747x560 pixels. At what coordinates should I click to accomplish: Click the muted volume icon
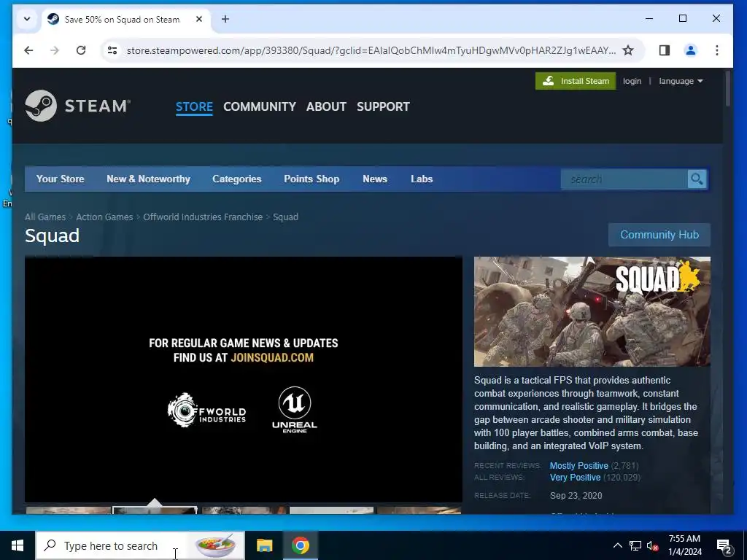coord(652,546)
